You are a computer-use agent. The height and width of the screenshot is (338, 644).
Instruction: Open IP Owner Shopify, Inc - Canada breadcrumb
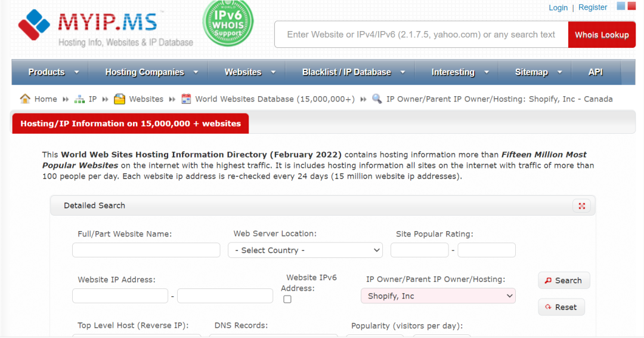pos(500,99)
